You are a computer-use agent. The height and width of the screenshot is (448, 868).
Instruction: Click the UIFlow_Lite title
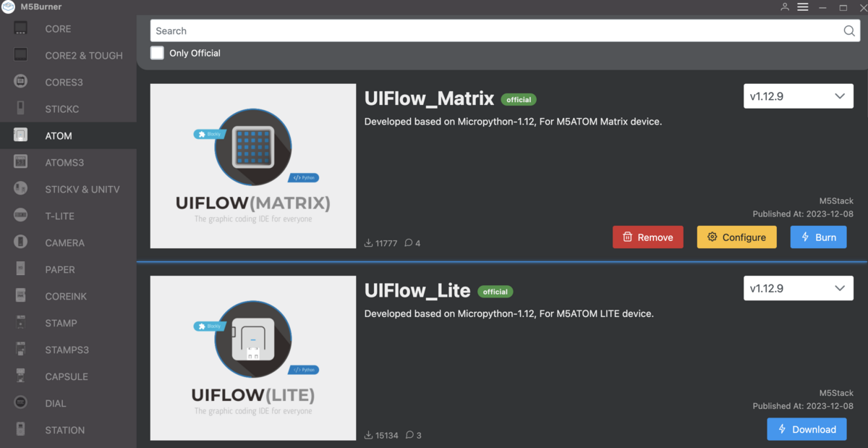[x=417, y=290]
